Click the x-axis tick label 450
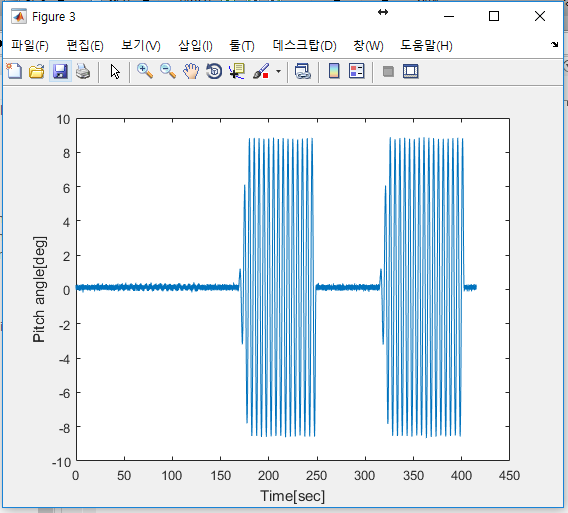 pos(509,475)
